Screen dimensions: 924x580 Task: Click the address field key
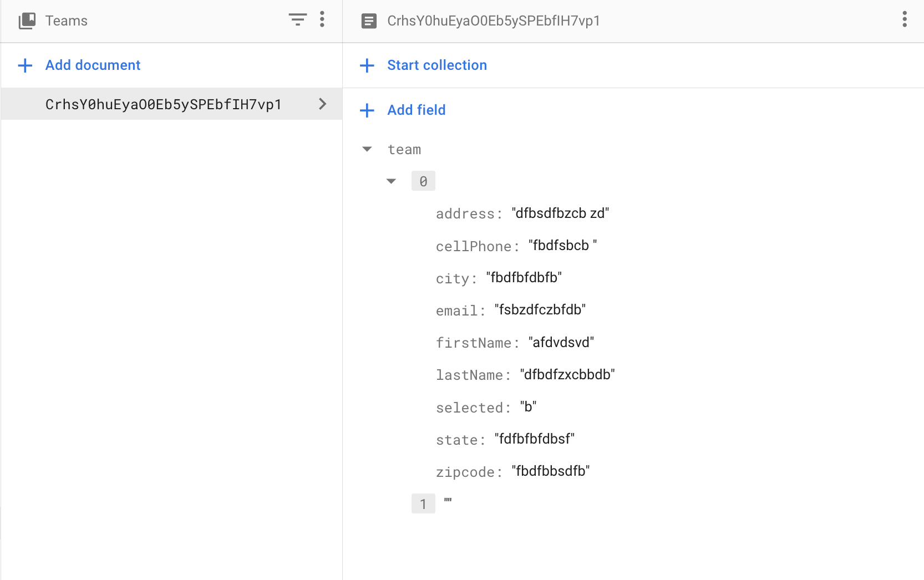469,214
